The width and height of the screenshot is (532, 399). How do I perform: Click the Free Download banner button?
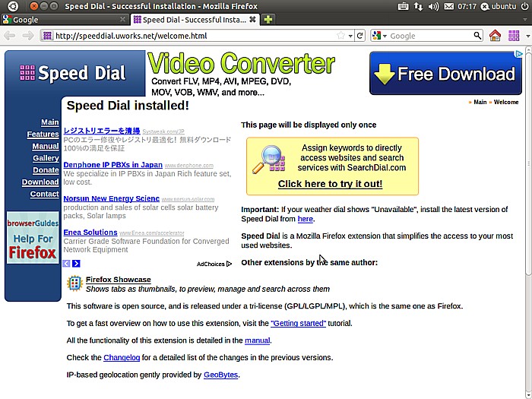(x=445, y=73)
